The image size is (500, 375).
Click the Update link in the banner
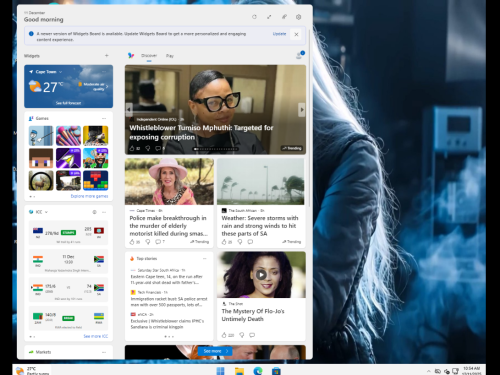(x=279, y=34)
